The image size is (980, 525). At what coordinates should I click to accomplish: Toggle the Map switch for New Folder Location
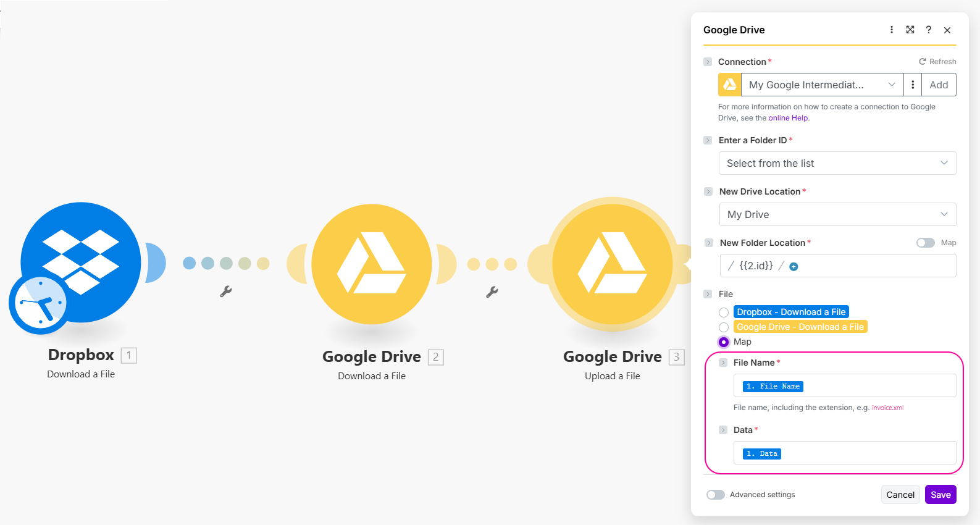coord(925,243)
